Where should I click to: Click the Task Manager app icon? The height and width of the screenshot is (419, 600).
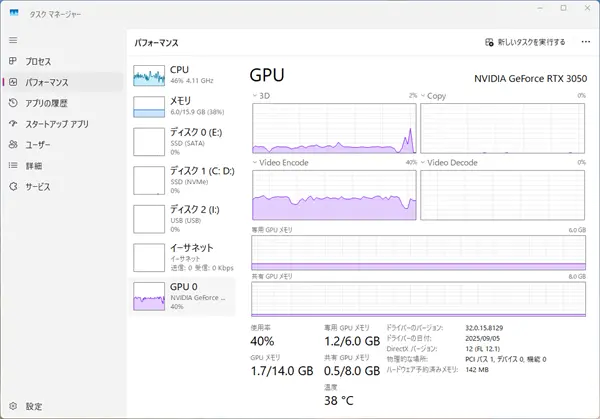click(14, 13)
